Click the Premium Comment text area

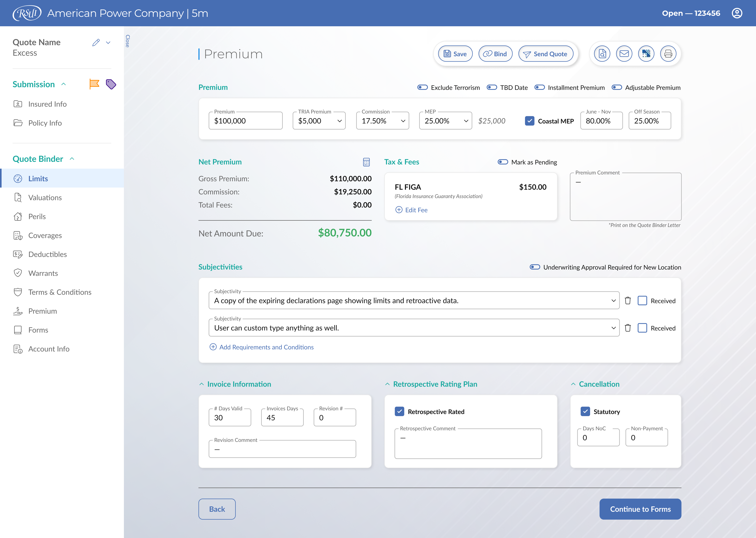click(626, 196)
